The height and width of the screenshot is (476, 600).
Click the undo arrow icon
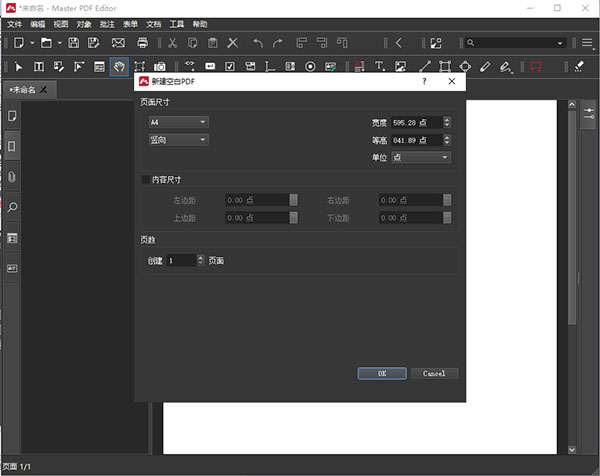258,43
